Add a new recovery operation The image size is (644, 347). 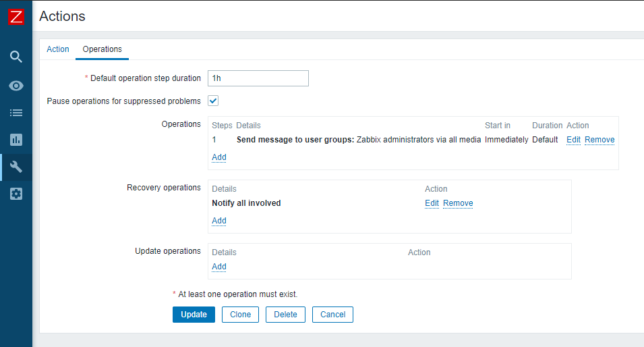[x=219, y=221]
